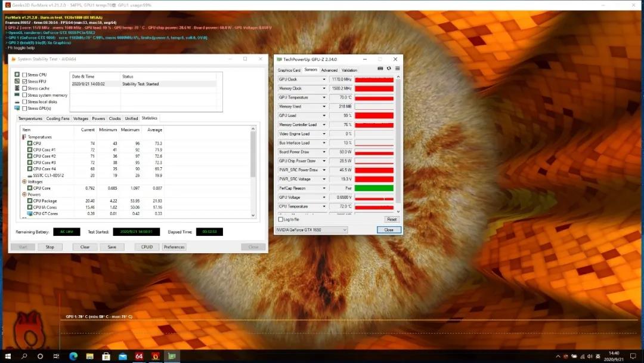Open Graphics Card tab in GPU-Z
The width and height of the screenshot is (644, 363).
click(x=289, y=70)
